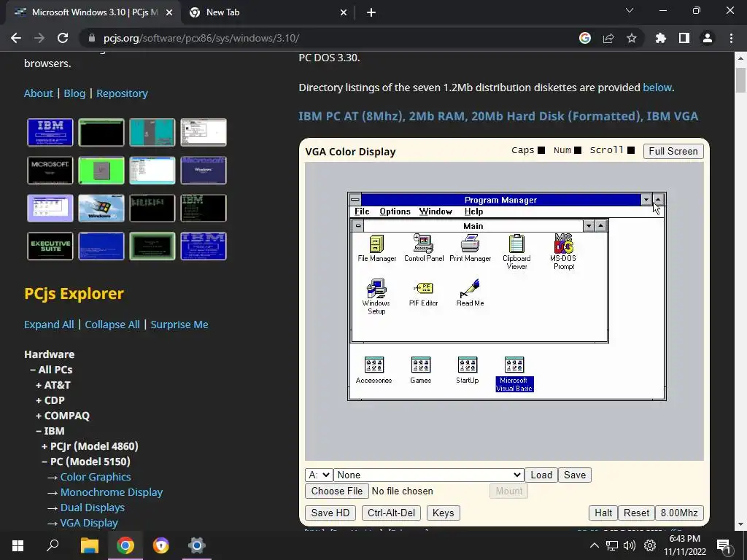Open the Control Panel icon
The image size is (747, 560).
[x=424, y=248]
